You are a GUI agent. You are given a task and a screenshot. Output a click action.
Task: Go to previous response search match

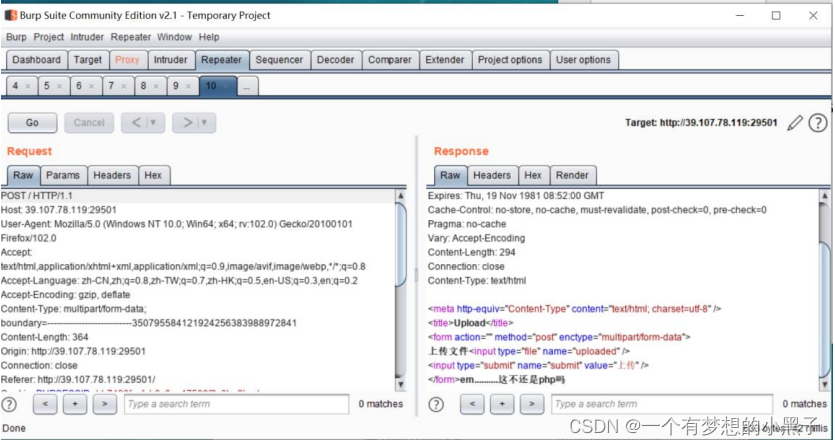coord(472,404)
